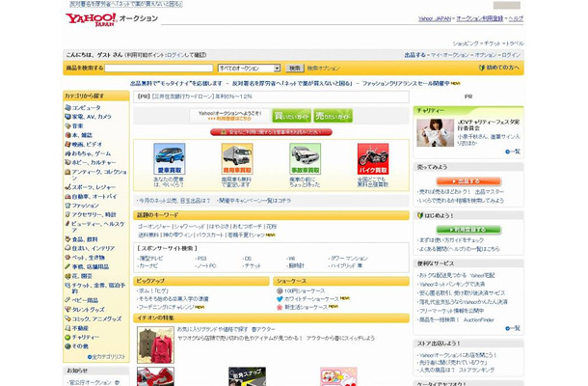Click the ペット、生き物 category icon
This screenshot has height=386, width=588.
(67, 258)
